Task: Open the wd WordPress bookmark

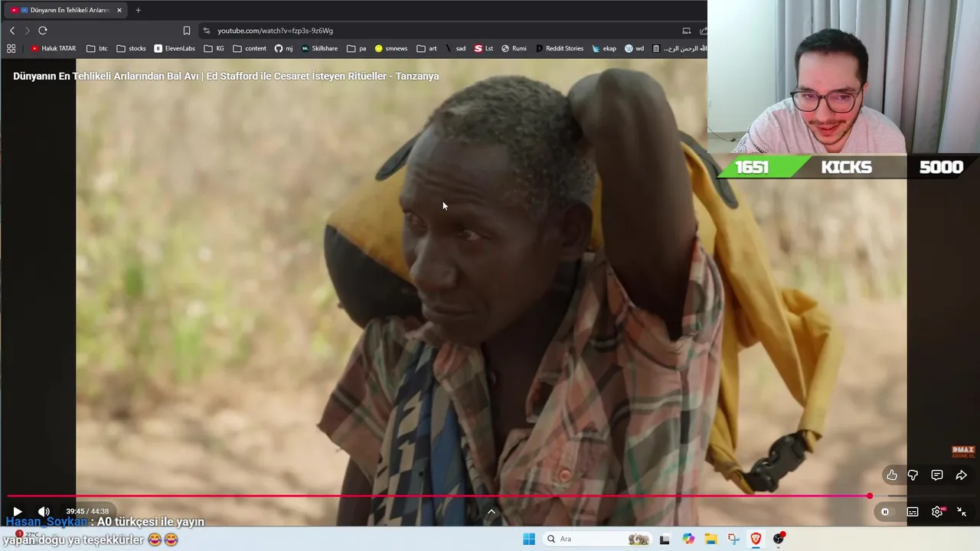Action: 634,48
